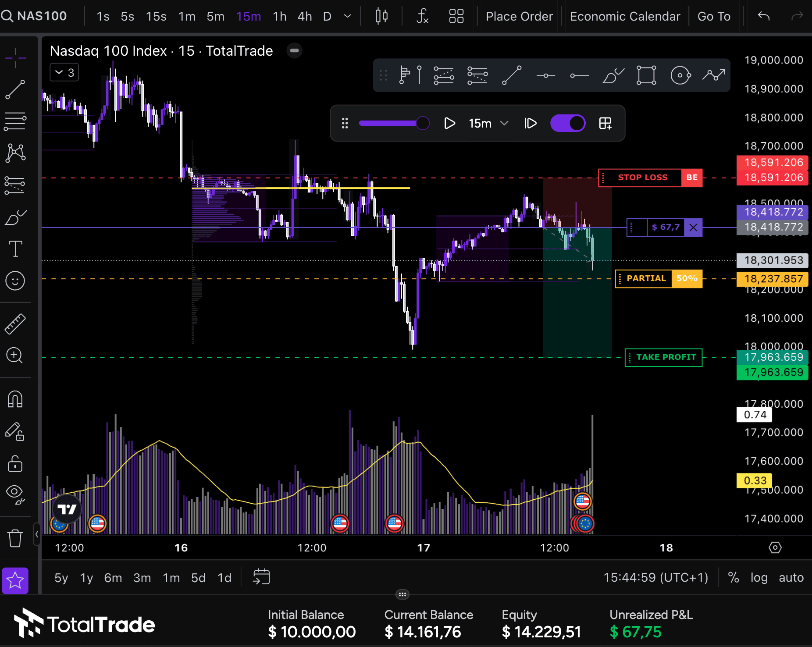Image resolution: width=812 pixels, height=647 pixels.
Task: Select the text annotation tool
Action: [15, 249]
